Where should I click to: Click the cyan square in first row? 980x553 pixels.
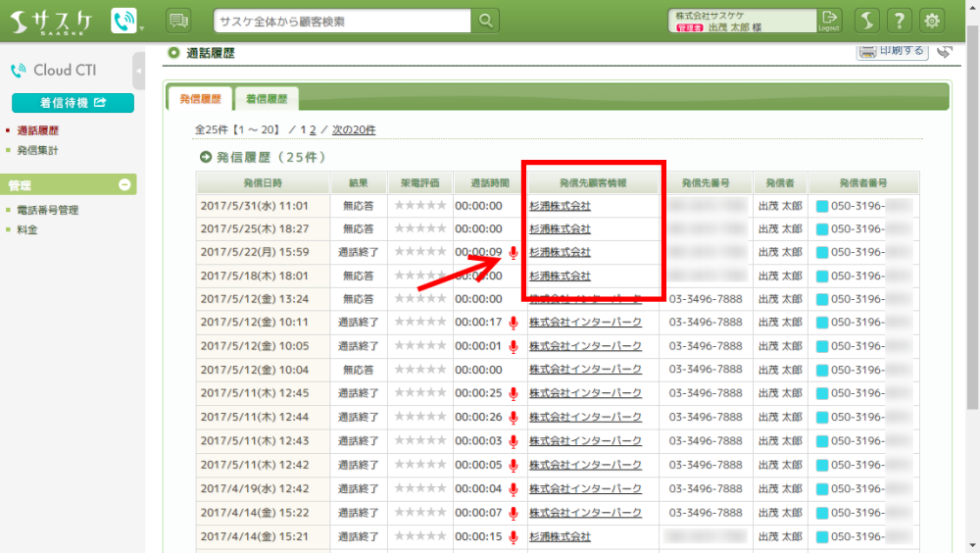pyautogui.click(x=822, y=206)
